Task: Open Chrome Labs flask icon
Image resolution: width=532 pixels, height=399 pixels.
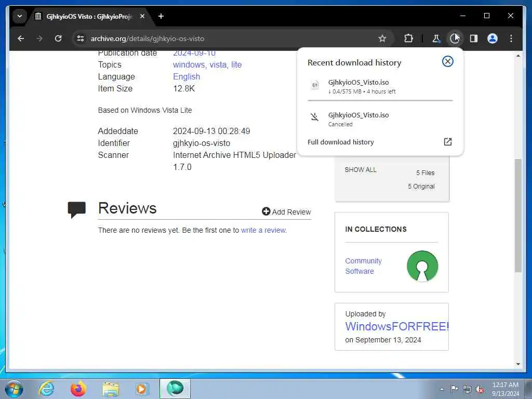Action: (x=436, y=38)
